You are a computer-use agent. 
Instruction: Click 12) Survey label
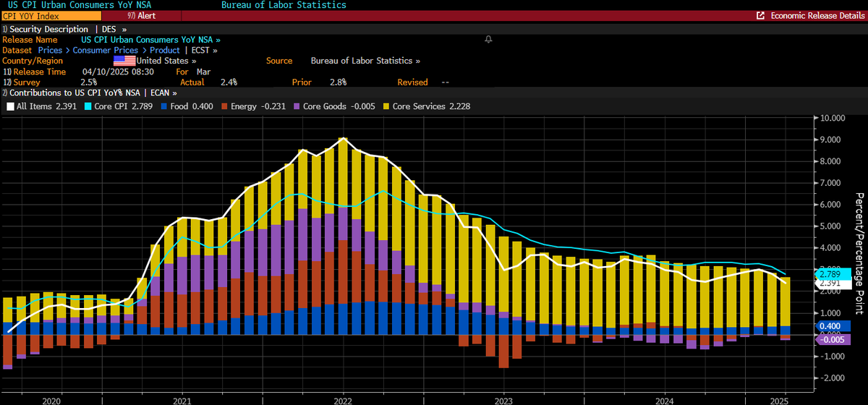point(22,82)
